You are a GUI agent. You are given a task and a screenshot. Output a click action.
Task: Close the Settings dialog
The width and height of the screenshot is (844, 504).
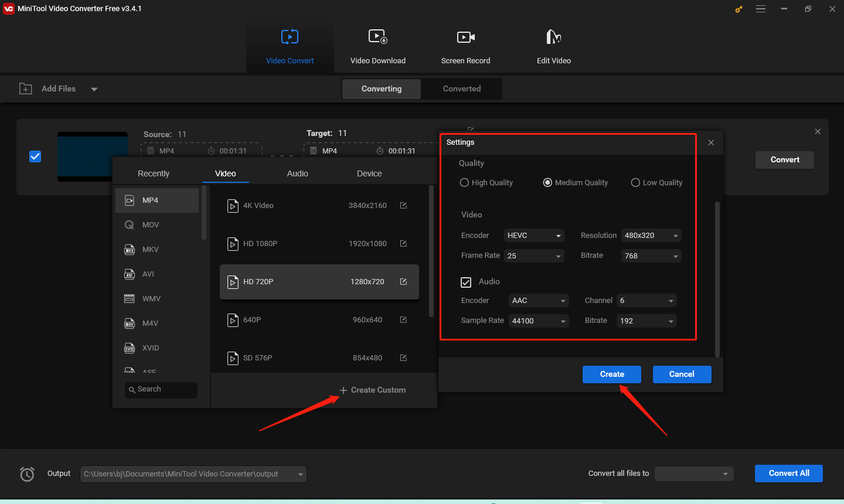click(711, 142)
